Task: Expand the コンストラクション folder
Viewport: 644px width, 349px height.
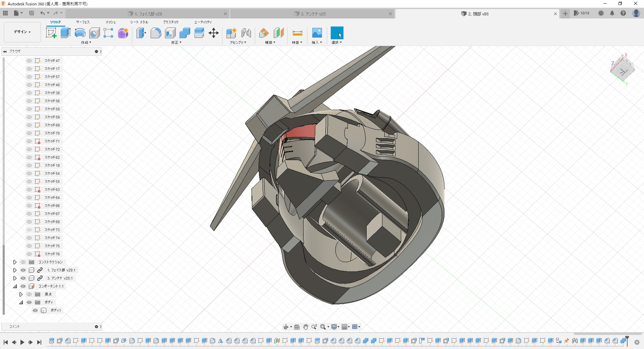Action: (x=15, y=262)
